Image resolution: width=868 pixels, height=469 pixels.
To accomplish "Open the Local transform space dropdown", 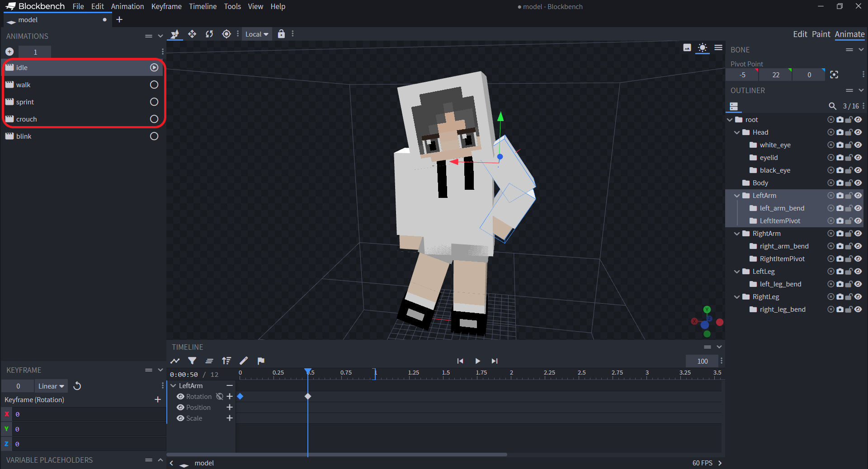I will tap(256, 34).
